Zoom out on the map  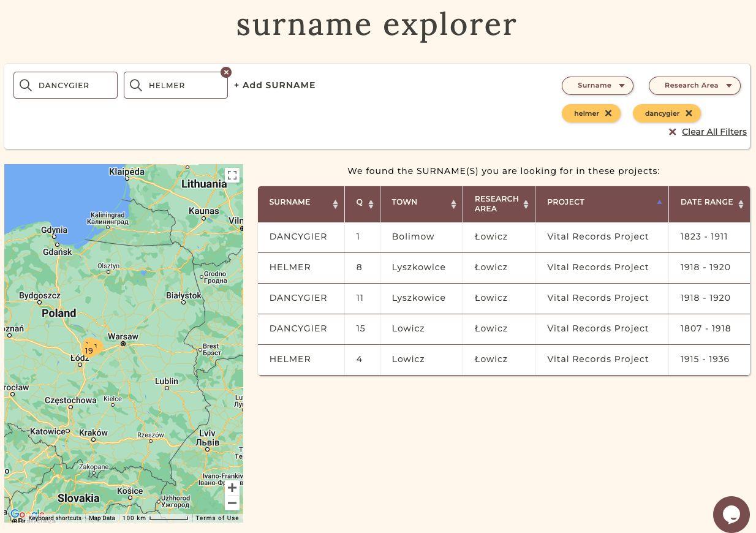click(x=232, y=504)
